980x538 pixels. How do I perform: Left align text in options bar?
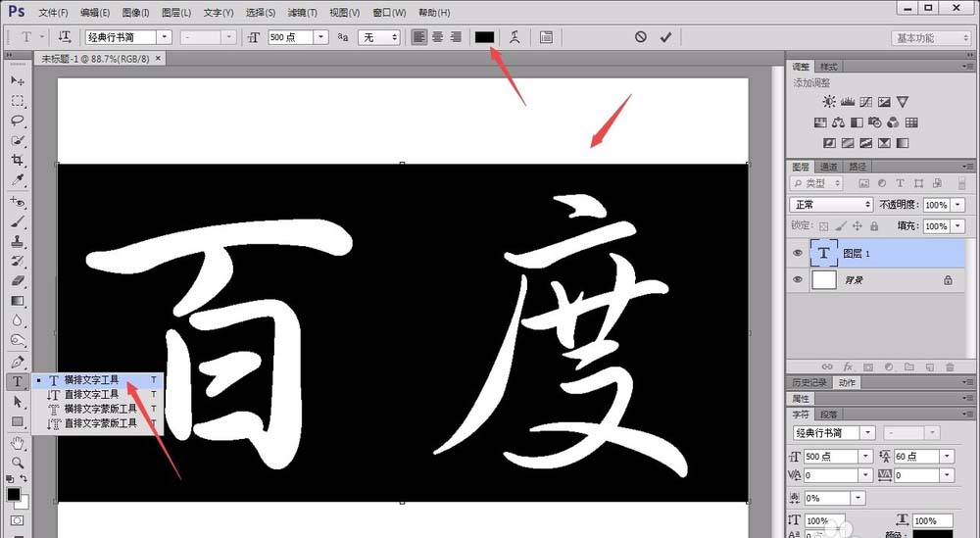418,37
